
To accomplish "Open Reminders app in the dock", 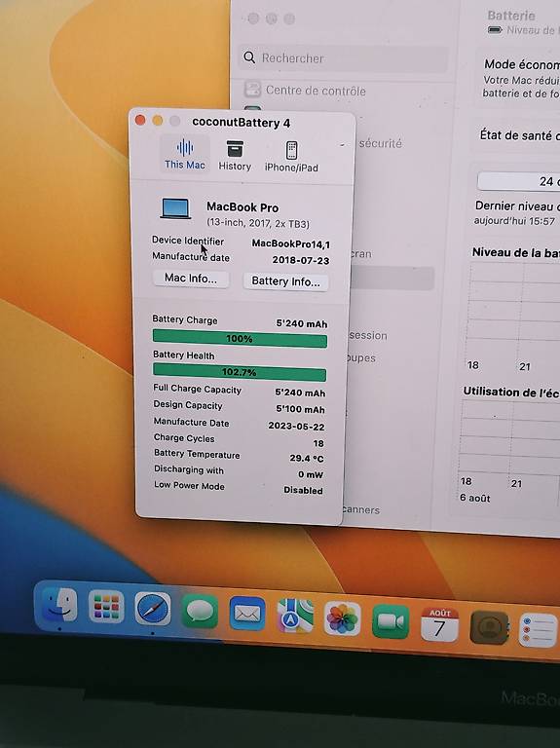I will (538, 630).
